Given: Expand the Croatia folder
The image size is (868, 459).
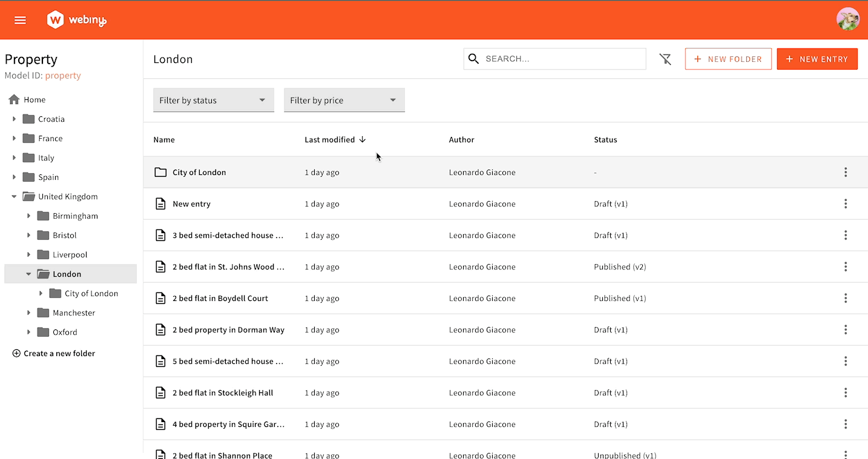Looking at the screenshot, I should (15, 119).
